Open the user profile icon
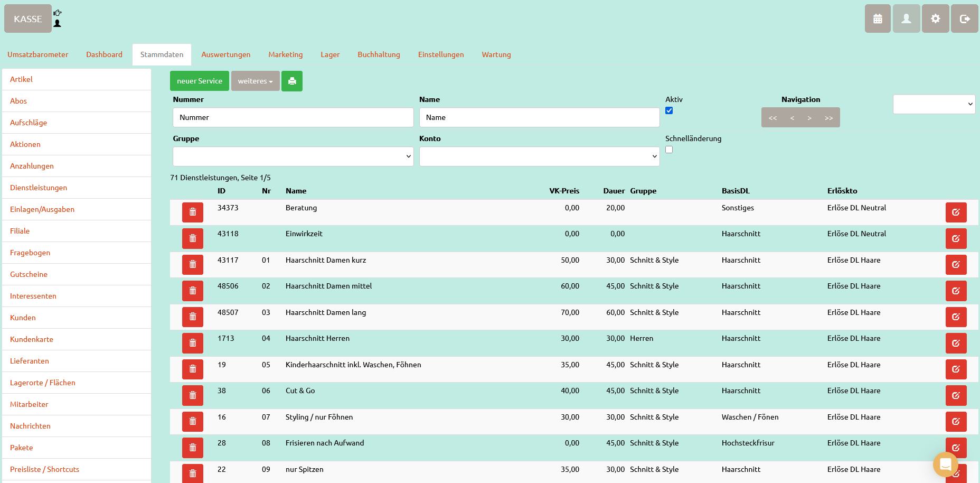This screenshot has width=980, height=483. point(906,18)
